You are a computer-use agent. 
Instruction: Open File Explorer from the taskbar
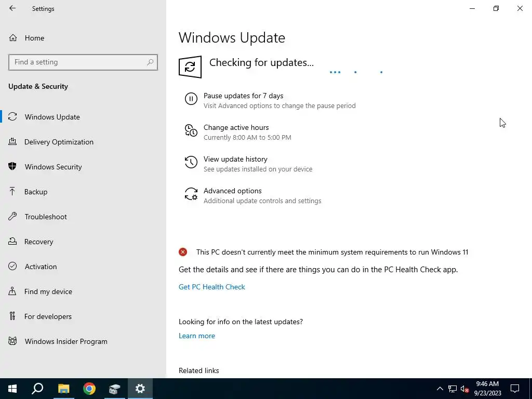click(x=63, y=389)
